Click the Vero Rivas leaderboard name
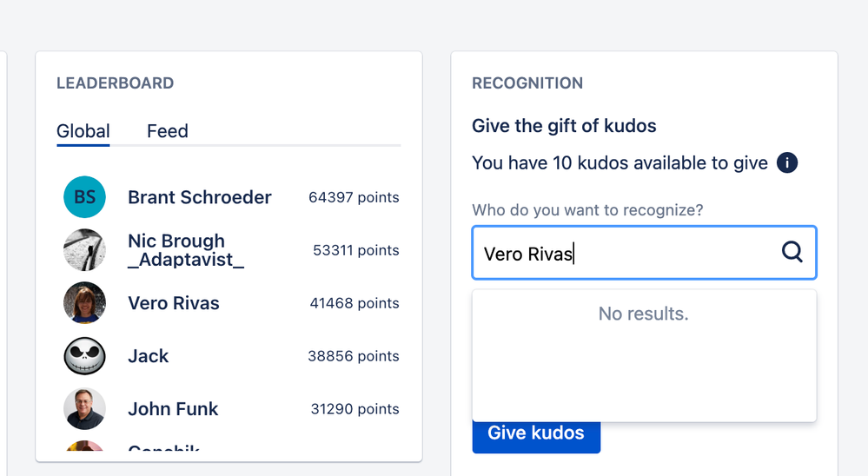The image size is (868, 476). click(174, 303)
